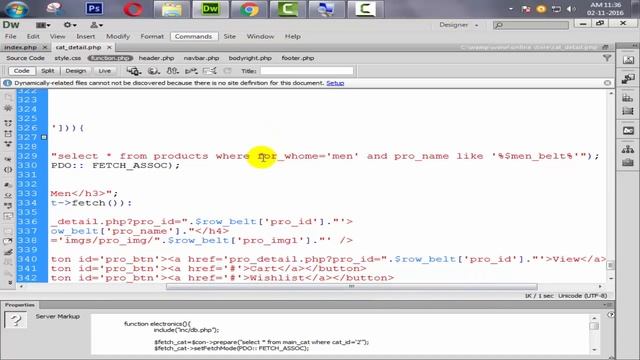Screen dimensions: 640x360
Task: Click the Check browser compatibility icon
Action: click(209, 71)
